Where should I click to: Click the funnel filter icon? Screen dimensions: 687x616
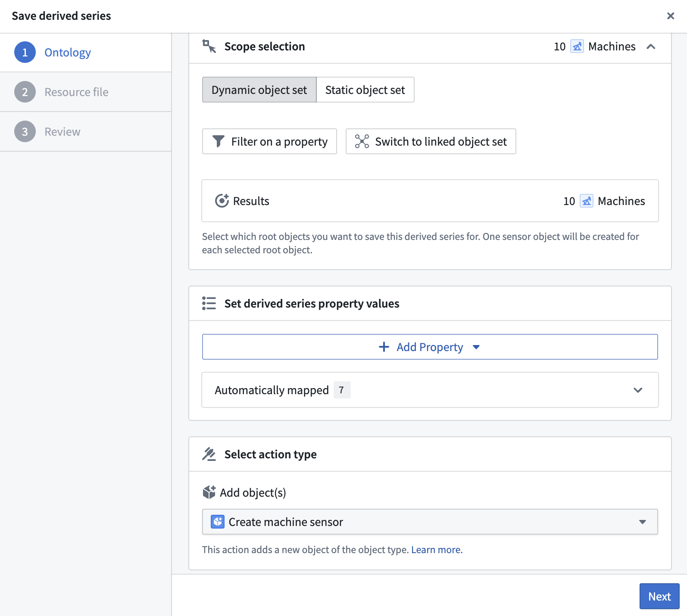click(x=219, y=141)
